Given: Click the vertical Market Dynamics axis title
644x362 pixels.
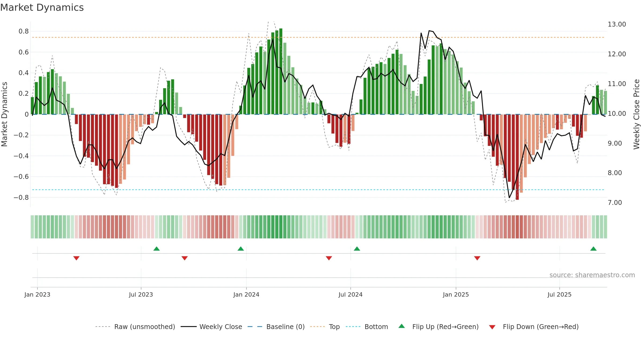Looking at the screenshot, I should coord(4,114).
